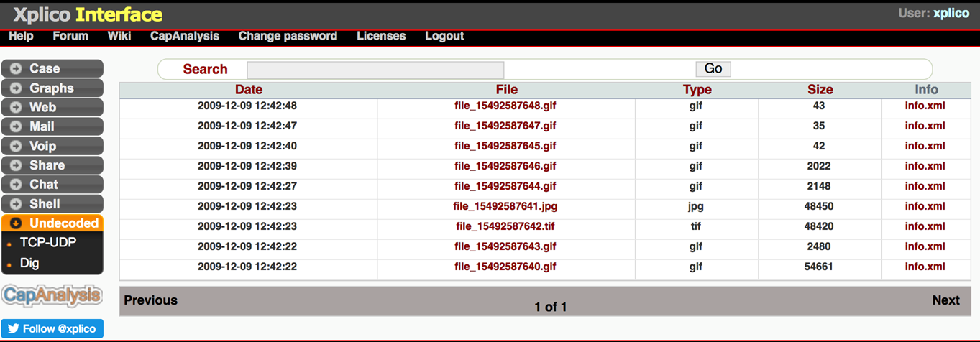Open file_15492587645.gif
This screenshot has height=342, width=980.
click(x=505, y=146)
